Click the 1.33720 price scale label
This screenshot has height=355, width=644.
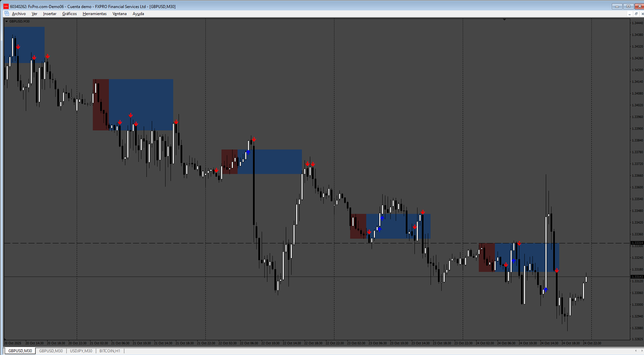tap(637, 164)
